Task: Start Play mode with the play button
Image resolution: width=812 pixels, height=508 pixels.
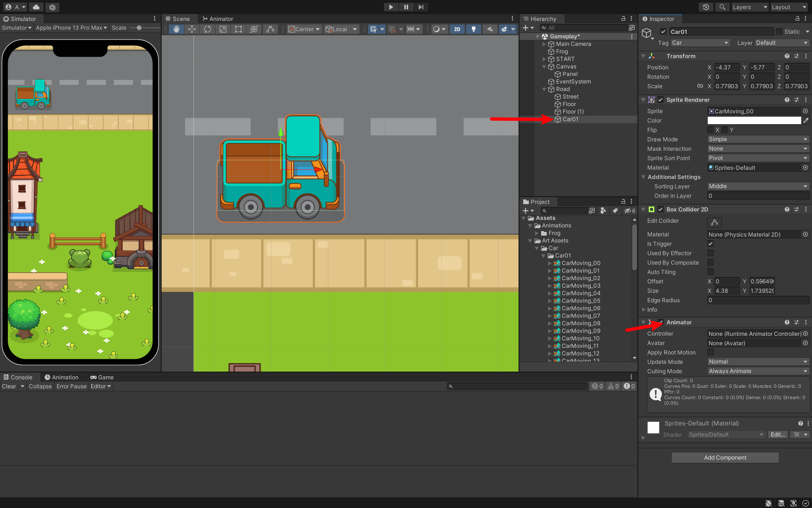Action: (391, 7)
